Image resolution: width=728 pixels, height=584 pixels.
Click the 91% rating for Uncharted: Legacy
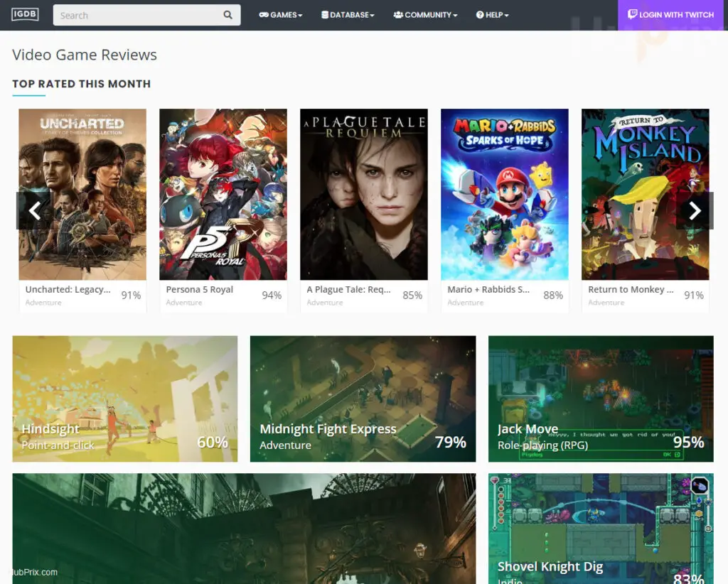pyautogui.click(x=131, y=296)
